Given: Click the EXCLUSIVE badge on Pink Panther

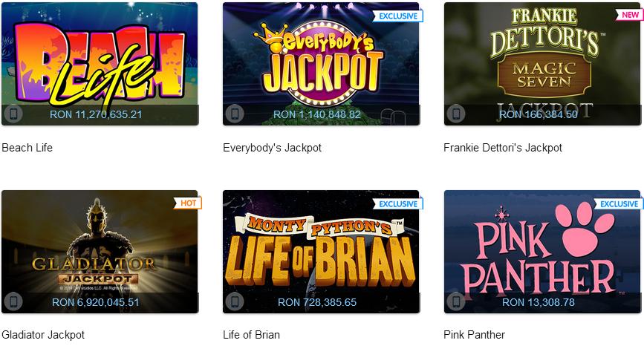Looking at the screenshot, I should point(619,203).
